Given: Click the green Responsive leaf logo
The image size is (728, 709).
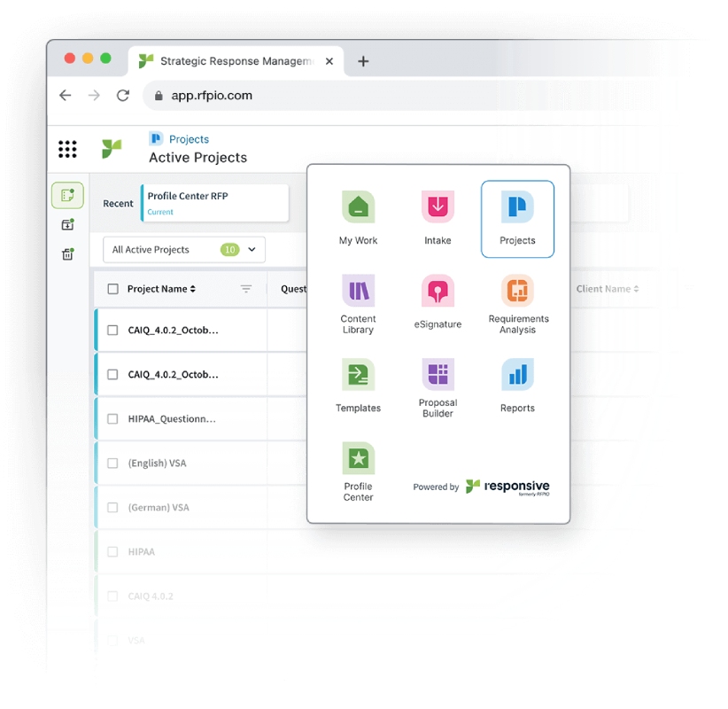Looking at the screenshot, I should tap(112, 149).
